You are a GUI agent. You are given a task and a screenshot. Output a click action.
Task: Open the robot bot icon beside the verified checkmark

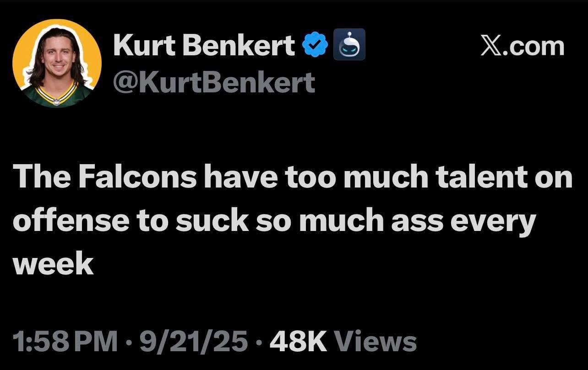pos(349,45)
